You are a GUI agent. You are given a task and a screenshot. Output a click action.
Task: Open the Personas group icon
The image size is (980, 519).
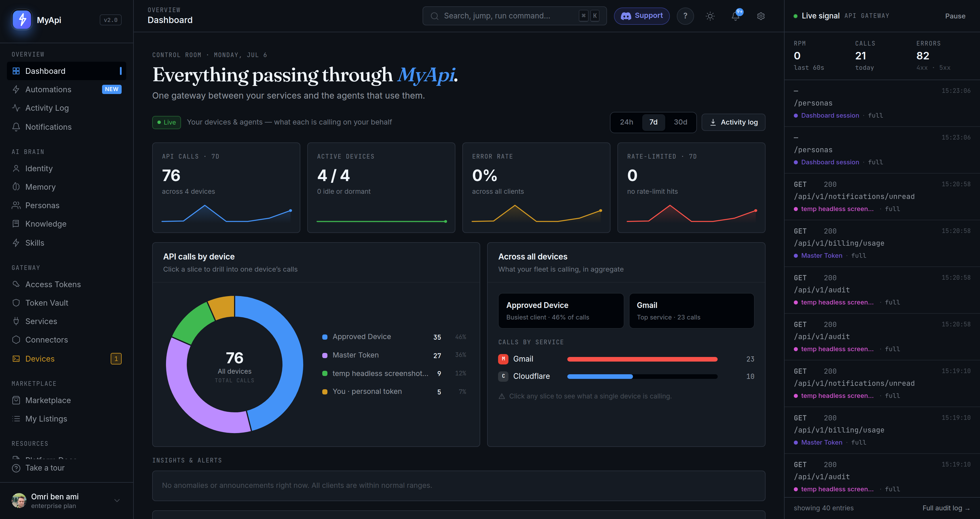(16, 206)
